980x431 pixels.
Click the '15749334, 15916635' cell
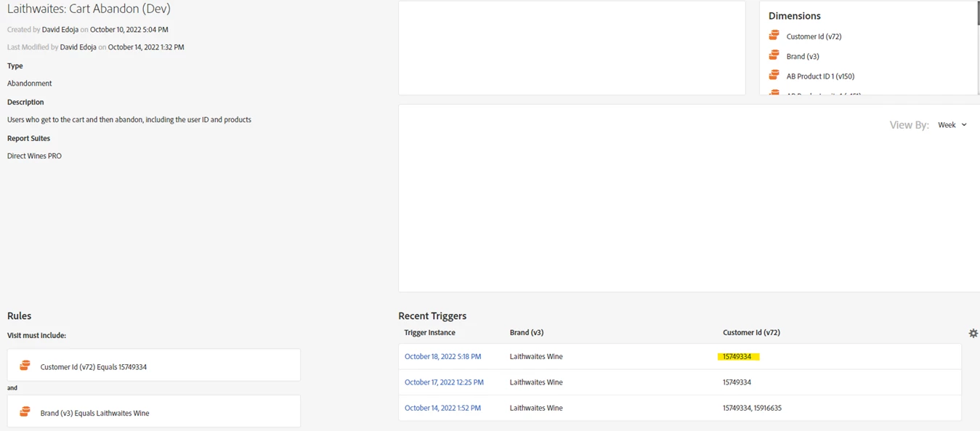pos(752,408)
